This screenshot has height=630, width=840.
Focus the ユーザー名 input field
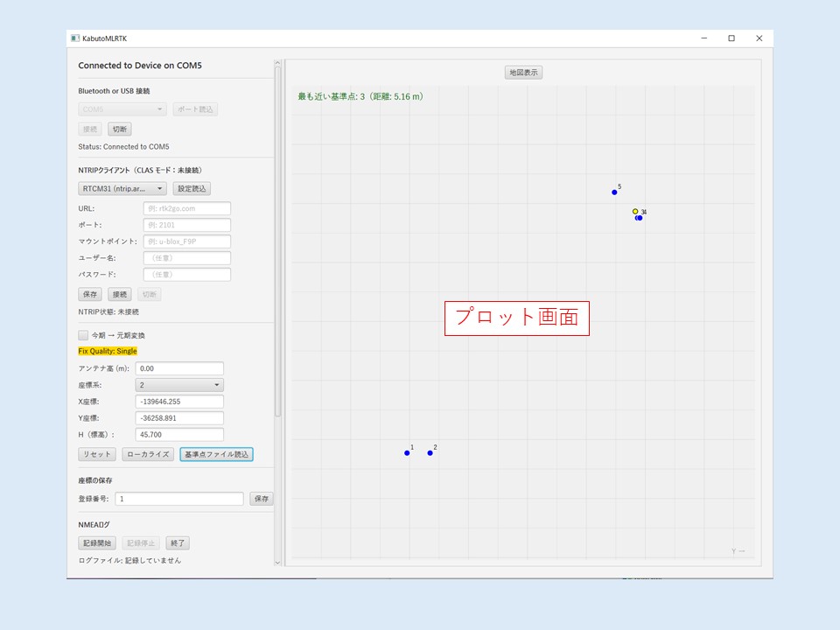187,258
